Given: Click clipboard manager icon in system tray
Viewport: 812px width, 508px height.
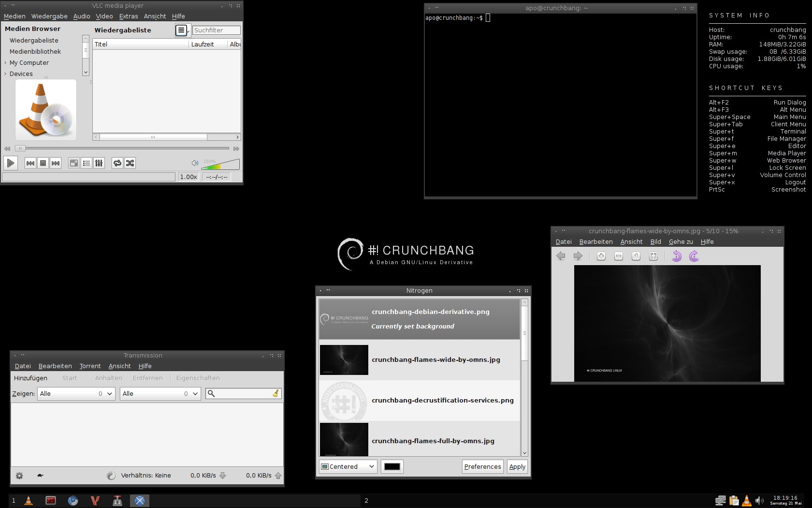Looking at the screenshot, I should [734, 501].
